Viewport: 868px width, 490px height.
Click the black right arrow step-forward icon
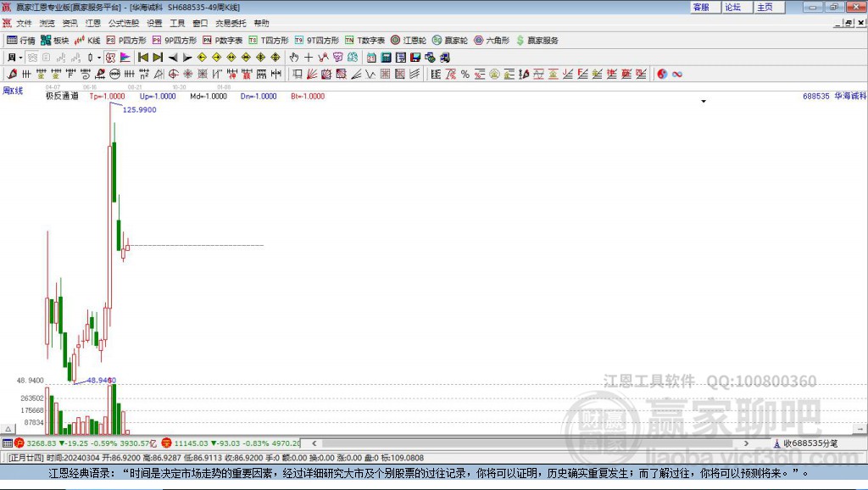187,58
